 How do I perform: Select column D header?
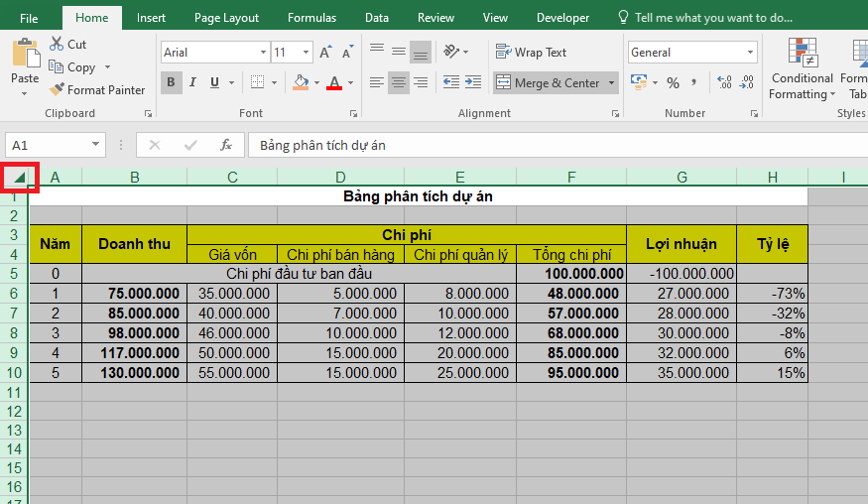[x=340, y=178]
